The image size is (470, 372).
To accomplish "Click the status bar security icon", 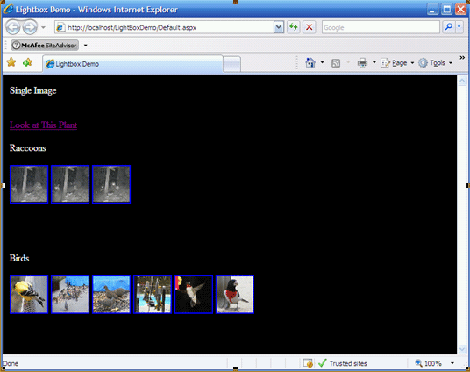I will coord(308,363).
